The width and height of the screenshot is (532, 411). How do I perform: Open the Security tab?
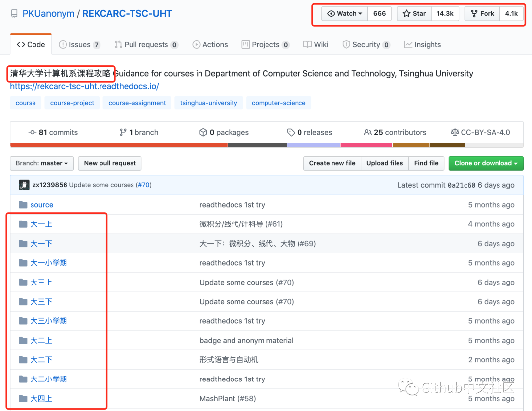click(366, 45)
